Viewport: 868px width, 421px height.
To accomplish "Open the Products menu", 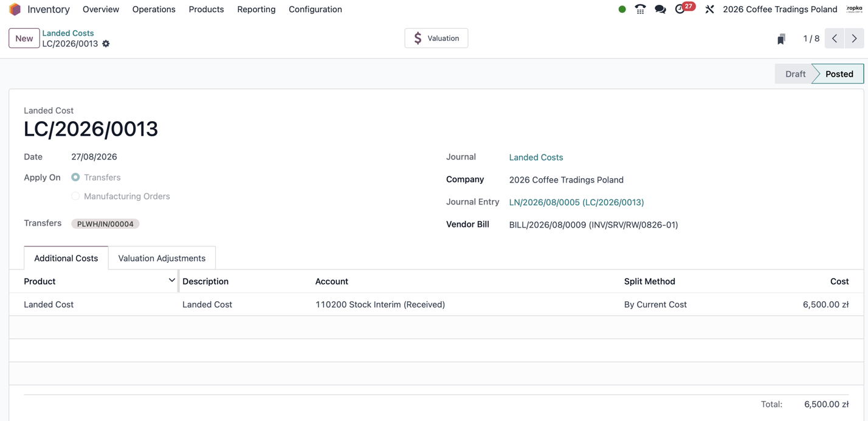I will [x=206, y=9].
